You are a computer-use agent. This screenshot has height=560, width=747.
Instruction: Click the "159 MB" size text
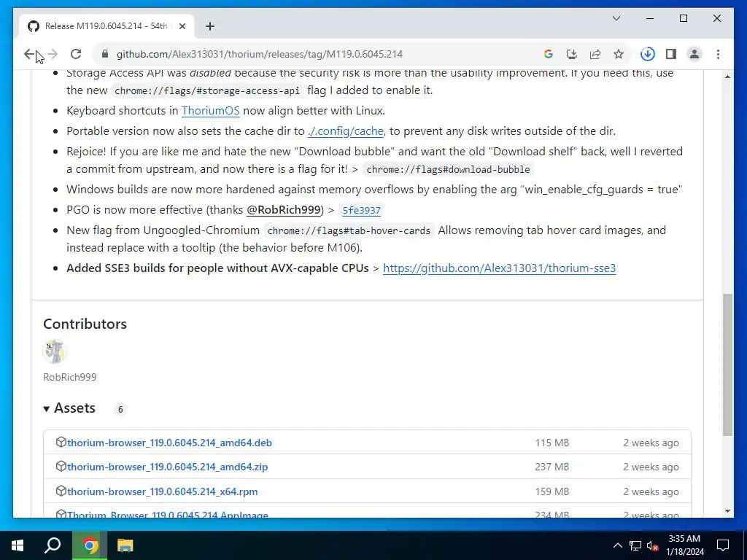pos(551,491)
